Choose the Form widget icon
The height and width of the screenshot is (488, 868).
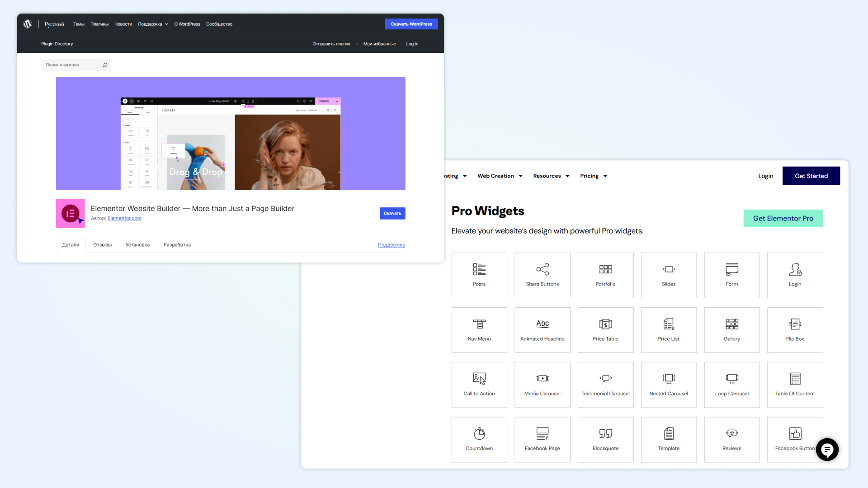point(732,269)
